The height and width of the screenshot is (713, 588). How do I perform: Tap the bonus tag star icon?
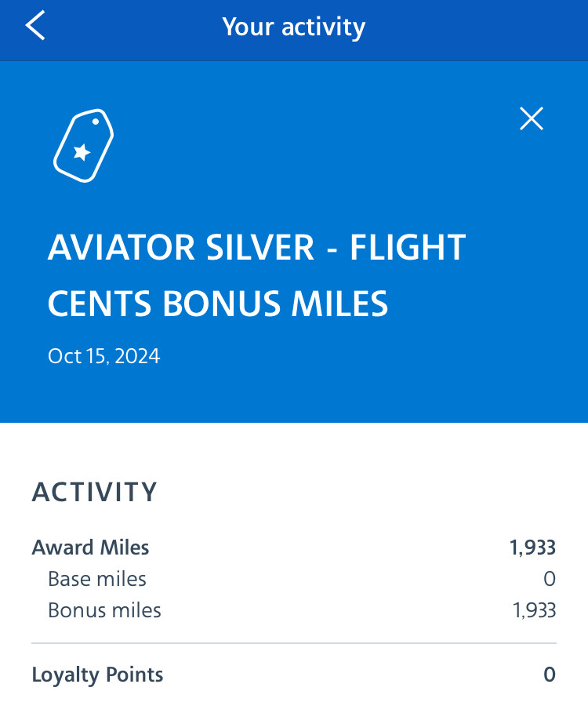84,146
